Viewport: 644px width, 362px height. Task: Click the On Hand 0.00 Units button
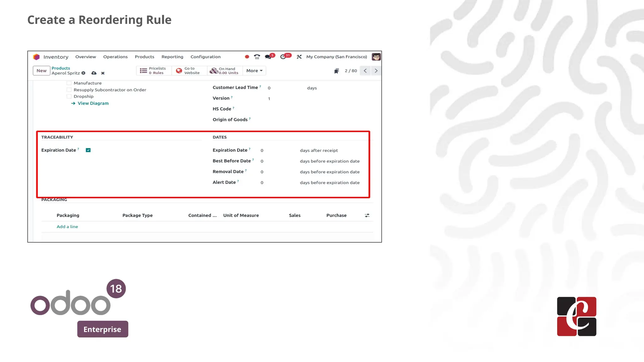pos(225,71)
